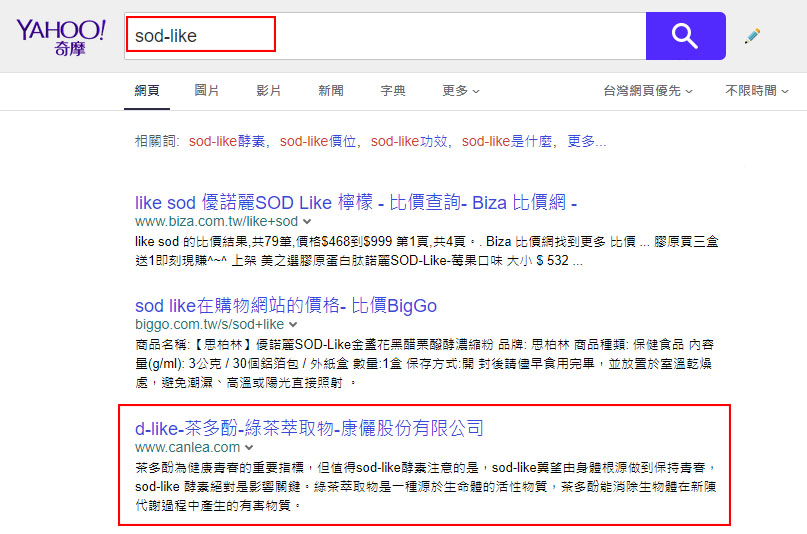The width and height of the screenshot is (807, 534).
Task: Open the Biza 比價網 result title
Action: click(356, 203)
